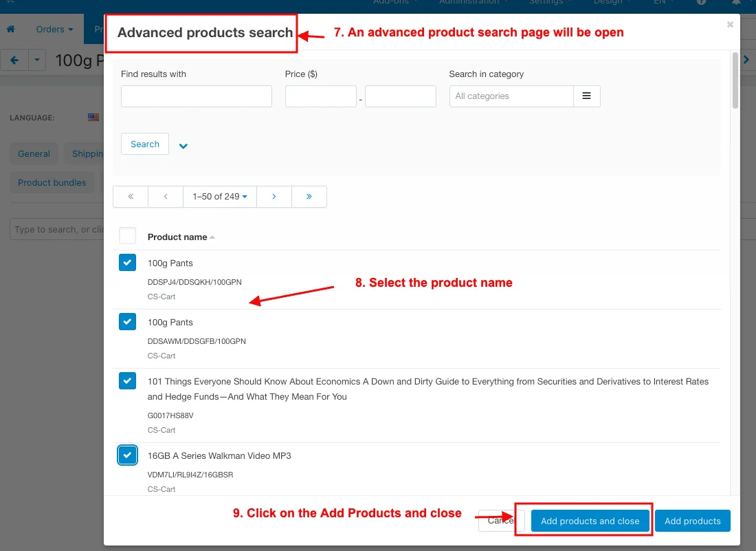Uncheck 100g Pants with code DDSPJ4/DDSQKH/100GPN
This screenshot has width=756, height=551.
127,263
